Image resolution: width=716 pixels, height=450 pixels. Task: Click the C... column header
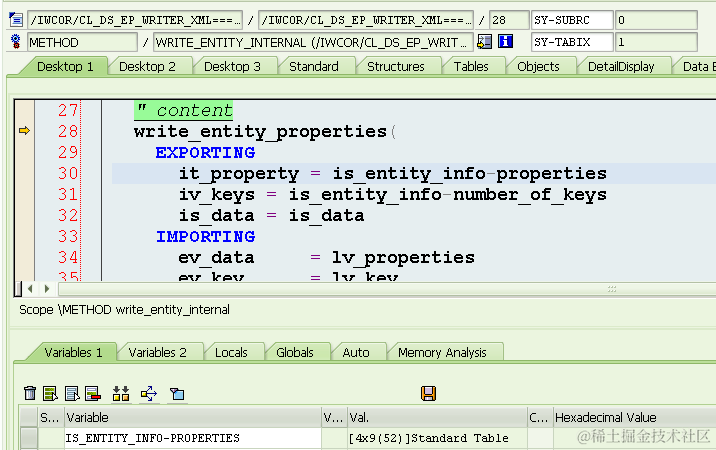click(x=540, y=417)
